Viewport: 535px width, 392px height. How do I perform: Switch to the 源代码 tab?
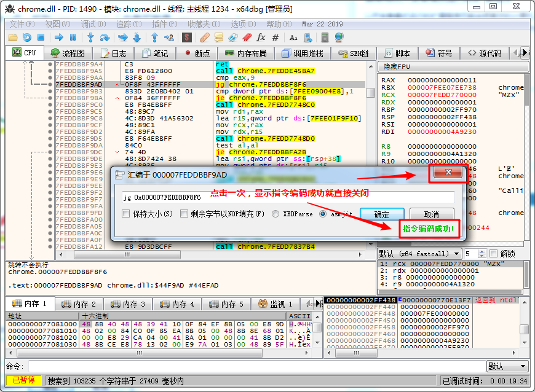(485, 53)
